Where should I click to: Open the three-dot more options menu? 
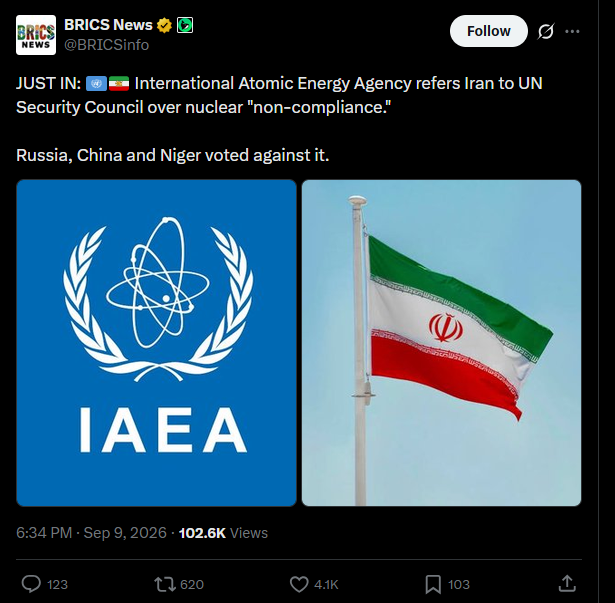[x=572, y=31]
